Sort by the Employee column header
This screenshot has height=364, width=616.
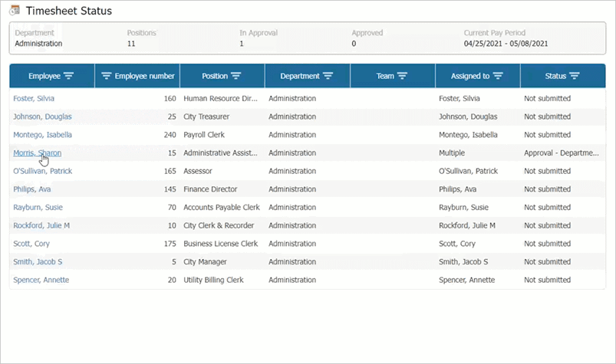coord(44,76)
